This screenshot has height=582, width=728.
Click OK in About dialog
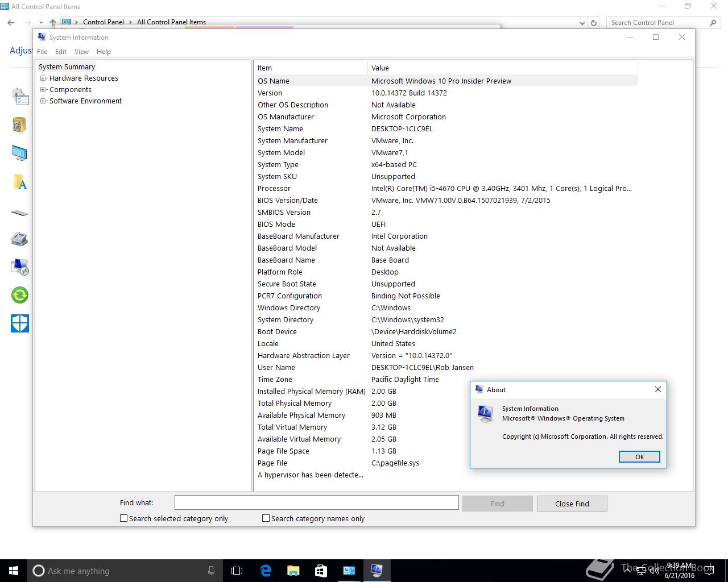pyautogui.click(x=639, y=457)
